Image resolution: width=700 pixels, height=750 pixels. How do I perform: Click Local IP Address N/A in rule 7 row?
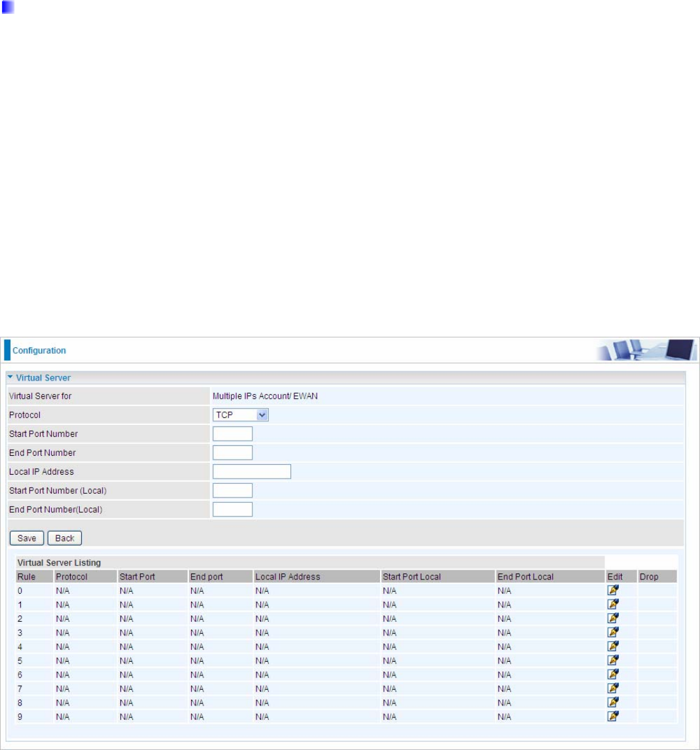coord(262,689)
